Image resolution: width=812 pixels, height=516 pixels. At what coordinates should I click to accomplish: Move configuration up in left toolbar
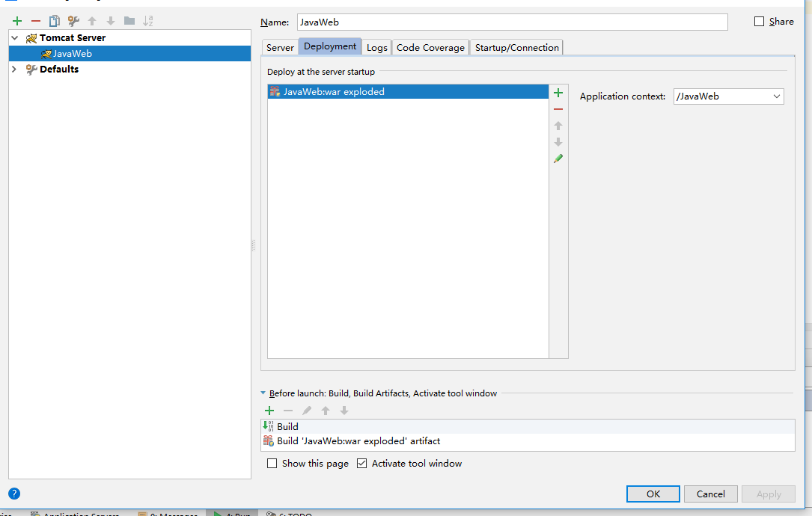tap(92, 21)
